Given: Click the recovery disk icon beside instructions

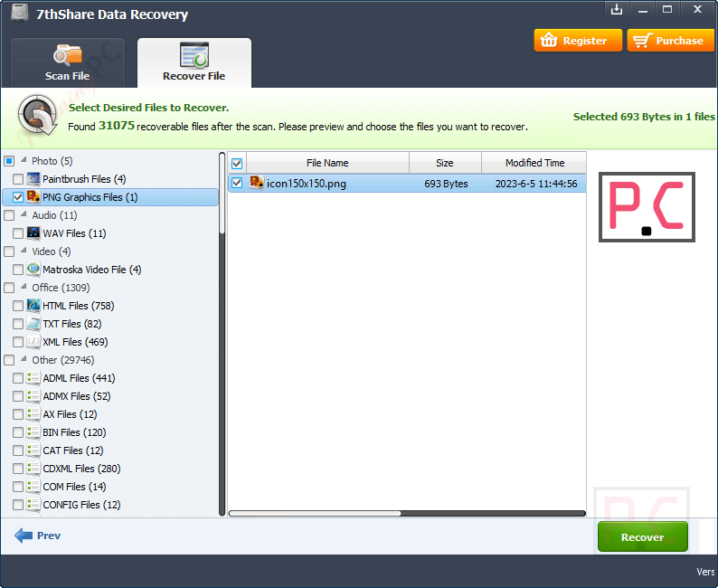Looking at the screenshot, I should pyautogui.click(x=38, y=116).
